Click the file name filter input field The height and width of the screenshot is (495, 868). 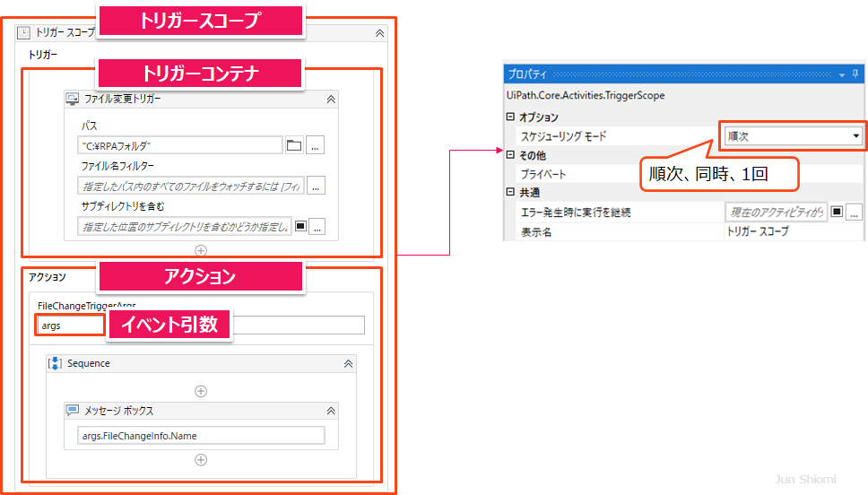[191, 186]
